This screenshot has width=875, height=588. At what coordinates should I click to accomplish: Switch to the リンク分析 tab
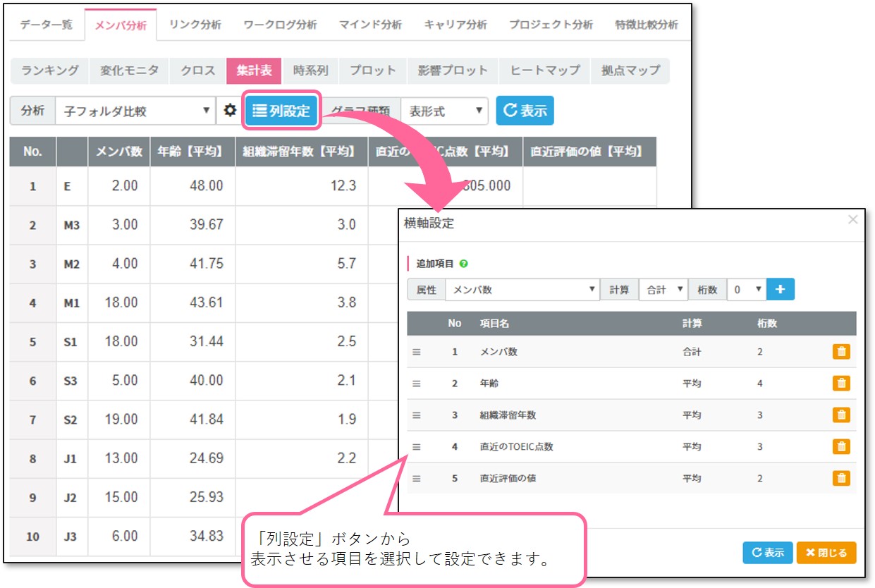[x=195, y=25]
